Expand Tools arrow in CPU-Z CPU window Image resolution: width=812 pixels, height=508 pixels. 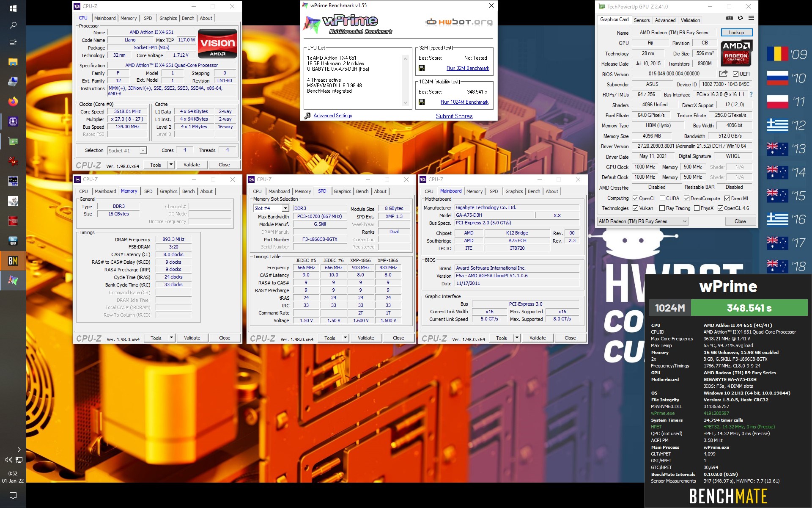click(x=171, y=165)
